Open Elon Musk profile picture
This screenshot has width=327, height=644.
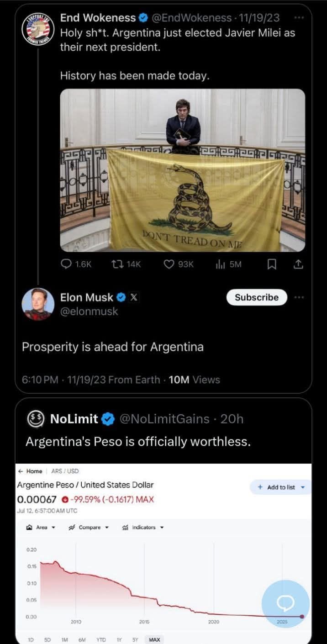coord(38,304)
